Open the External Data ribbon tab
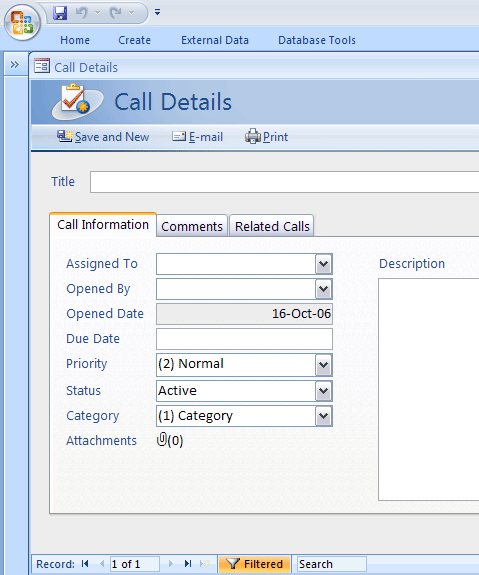 [x=215, y=40]
